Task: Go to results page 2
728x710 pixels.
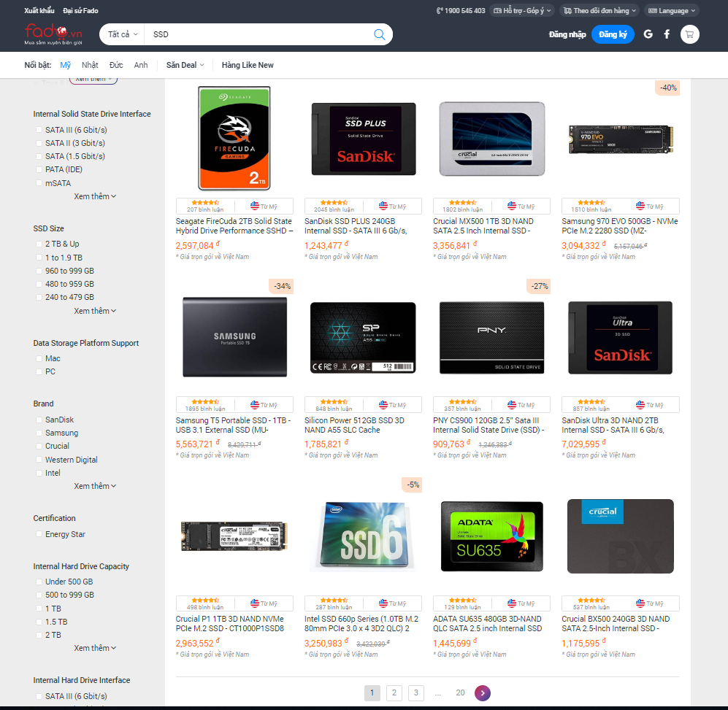Action: point(394,692)
